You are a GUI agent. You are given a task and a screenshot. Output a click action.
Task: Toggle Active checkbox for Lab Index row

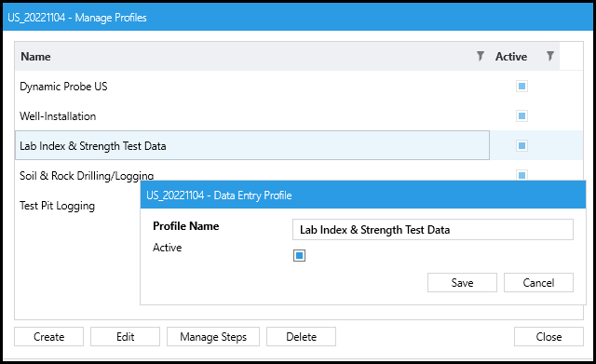point(521,145)
